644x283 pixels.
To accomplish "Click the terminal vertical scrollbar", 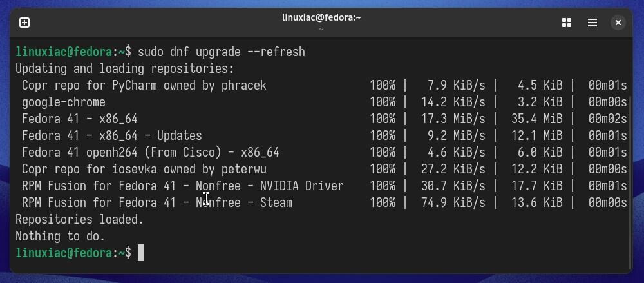I will coord(630,181).
